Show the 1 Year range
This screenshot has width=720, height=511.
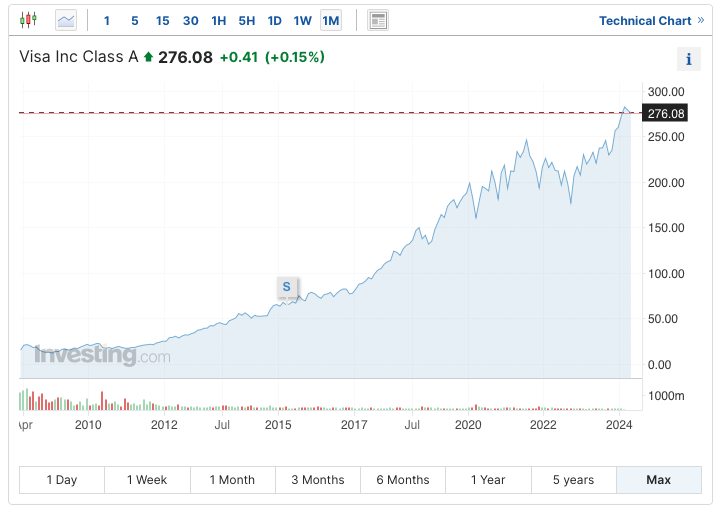point(488,480)
